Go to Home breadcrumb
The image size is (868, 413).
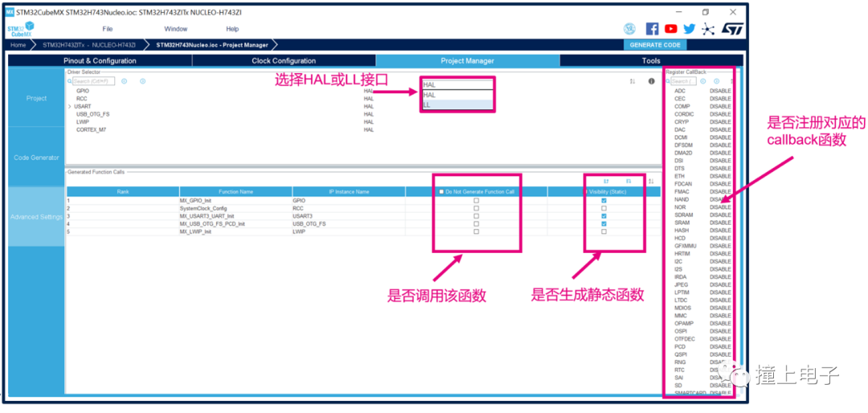[18, 45]
